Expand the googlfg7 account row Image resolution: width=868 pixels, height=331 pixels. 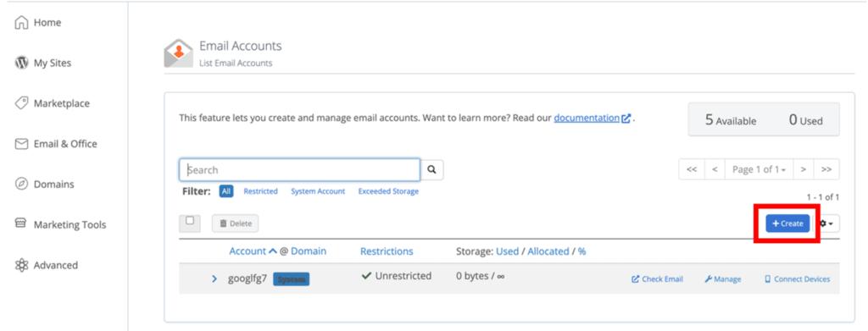click(x=214, y=279)
